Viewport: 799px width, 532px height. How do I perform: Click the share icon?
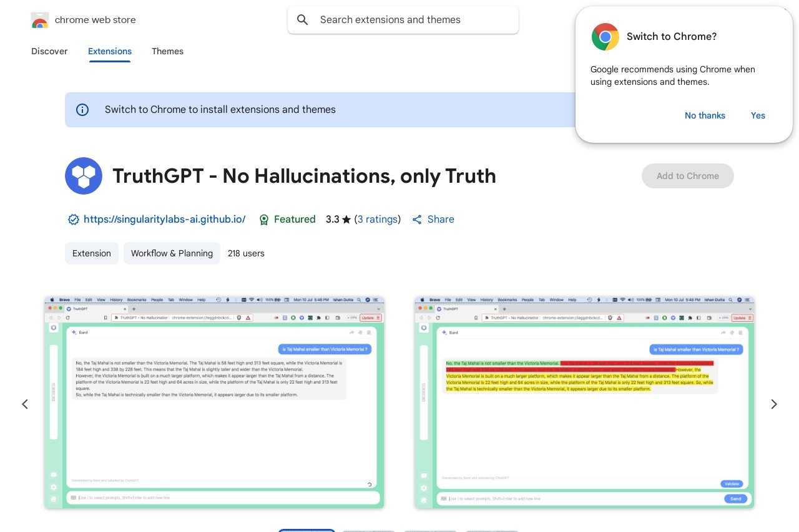click(417, 220)
